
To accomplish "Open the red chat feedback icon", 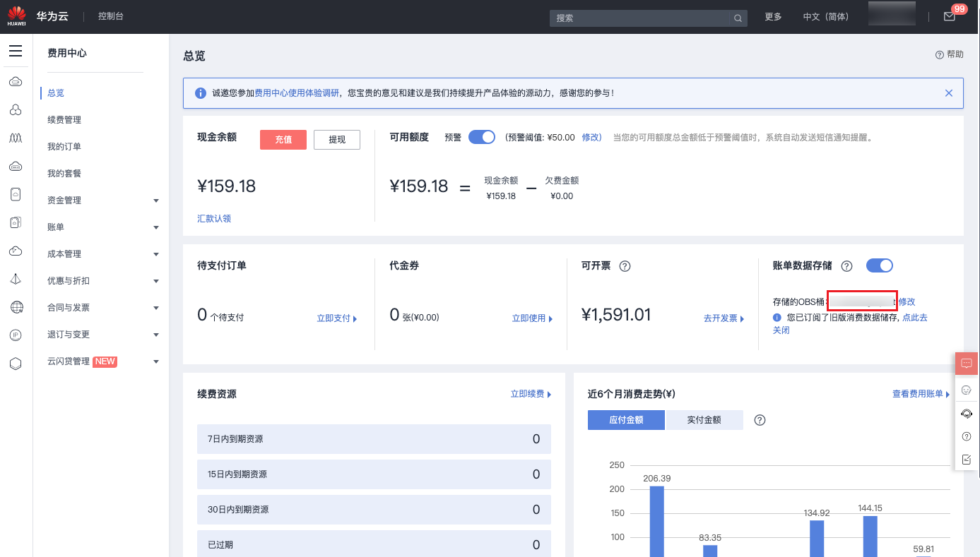I will 967,364.
